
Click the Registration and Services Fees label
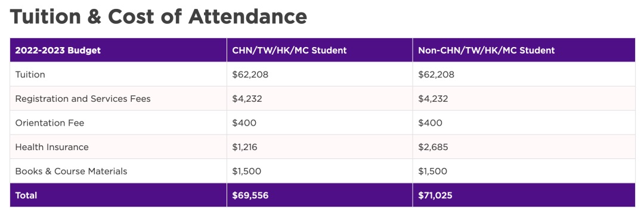(83, 99)
